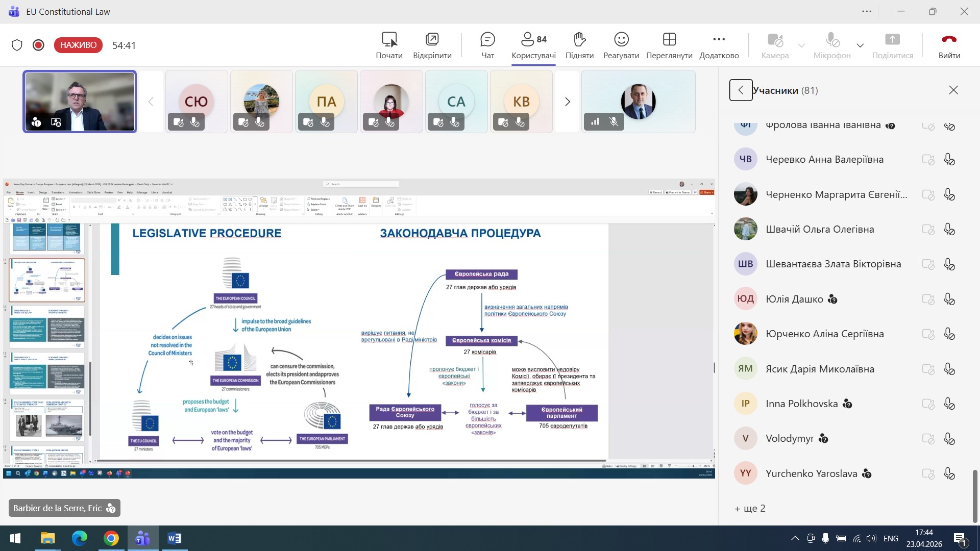Open the Переглянути view options
Screen dimensions: 980x551
(669, 45)
